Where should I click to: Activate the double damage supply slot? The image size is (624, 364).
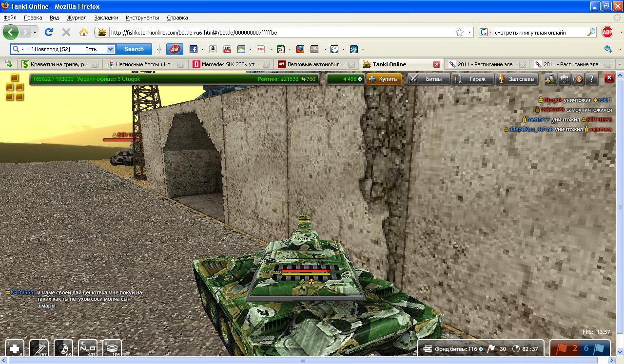pyautogui.click(x=63, y=348)
